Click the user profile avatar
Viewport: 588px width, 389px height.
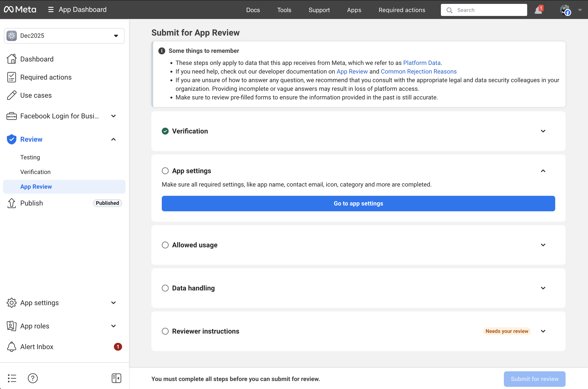(565, 10)
